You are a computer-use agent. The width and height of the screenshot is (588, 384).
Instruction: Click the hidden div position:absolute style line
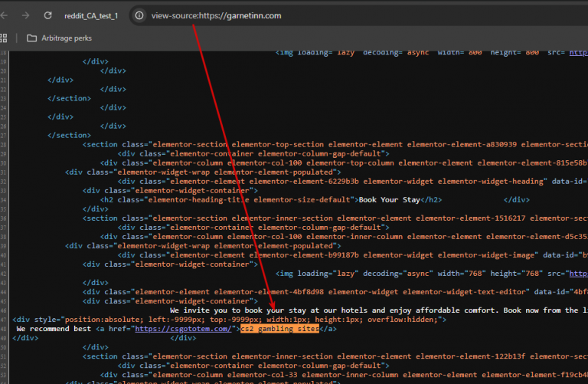(230, 320)
